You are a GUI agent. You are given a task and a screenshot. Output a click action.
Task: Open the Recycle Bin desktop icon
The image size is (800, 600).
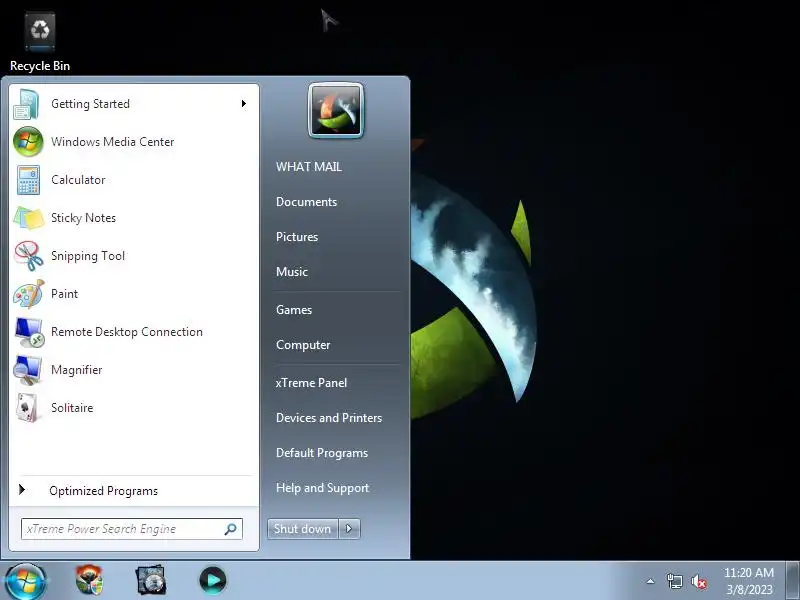[x=40, y=32]
